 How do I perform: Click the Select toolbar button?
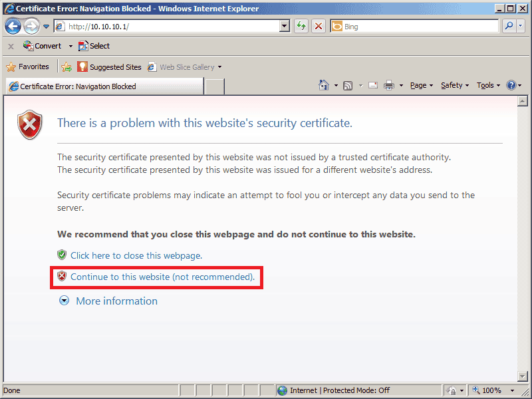coord(94,46)
